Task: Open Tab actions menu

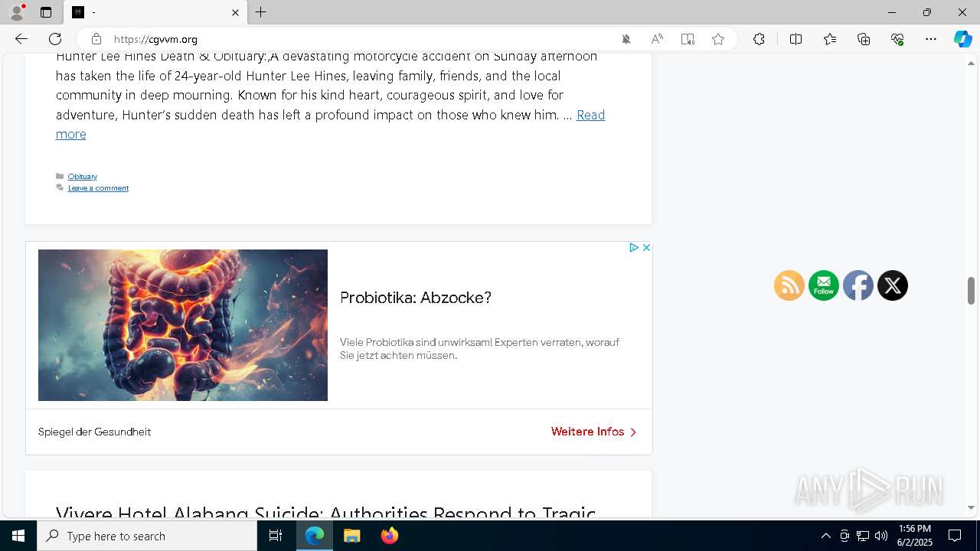Action: 46,12
